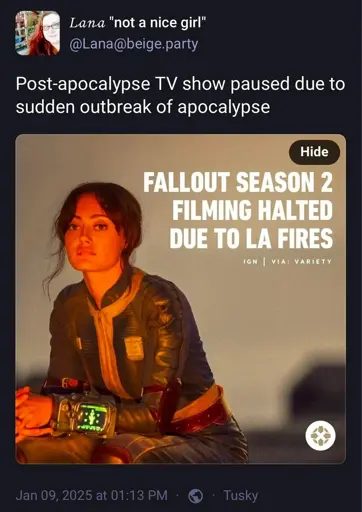Open Lana's profile avatar picture

tap(38, 33)
